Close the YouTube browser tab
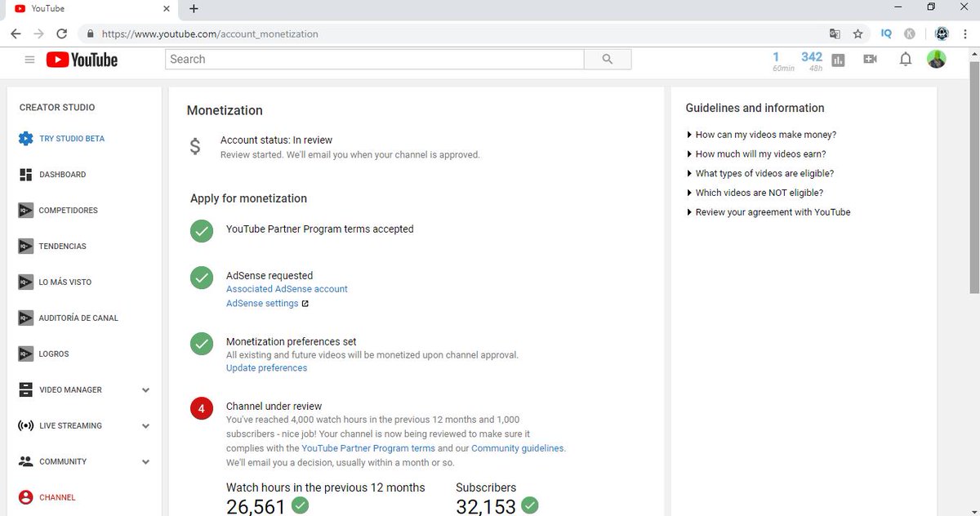 (x=166, y=9)
